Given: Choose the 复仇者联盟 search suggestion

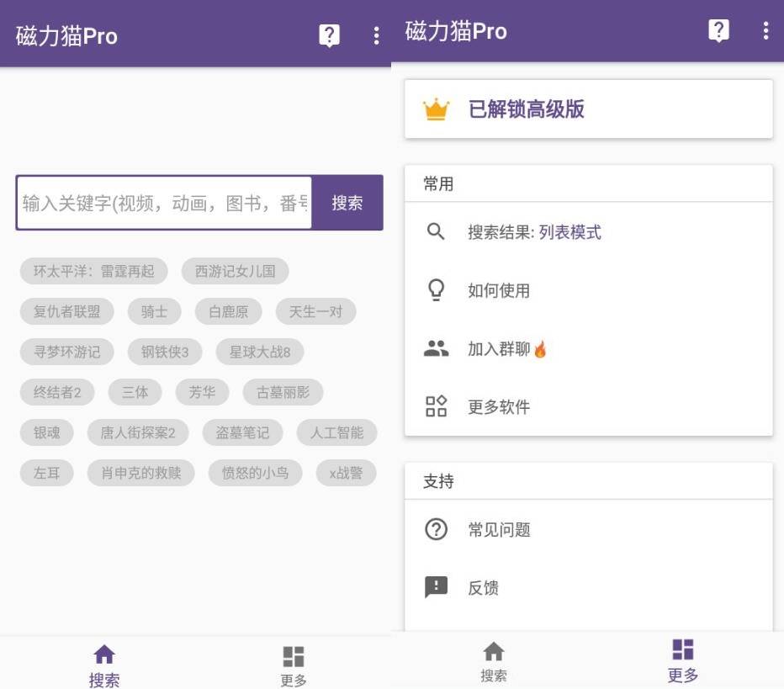Looking at the screenshot, I should [x=65, y=311].
